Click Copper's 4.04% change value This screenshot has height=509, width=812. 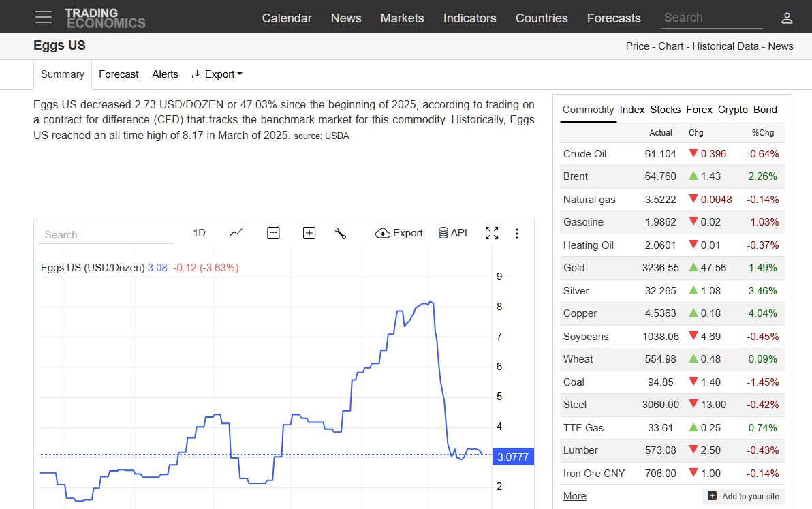click(x=762, y=313)
